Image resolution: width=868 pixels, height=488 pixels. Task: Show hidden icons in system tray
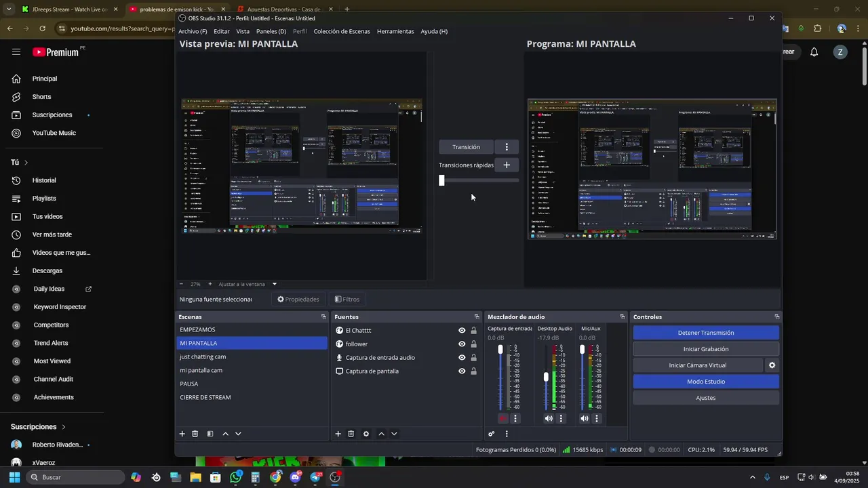(752, 477)
